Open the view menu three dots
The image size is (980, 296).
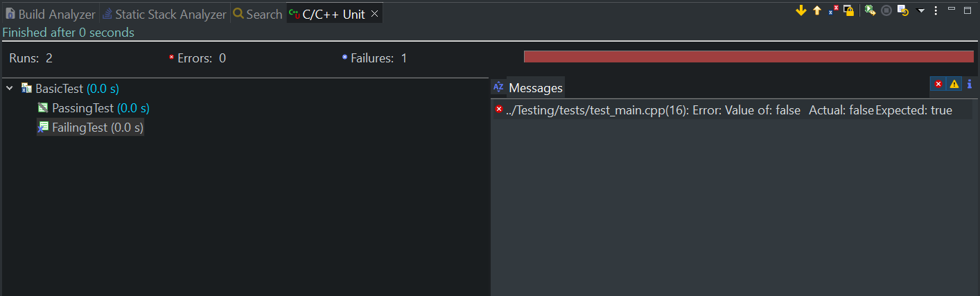pos(936,10)
